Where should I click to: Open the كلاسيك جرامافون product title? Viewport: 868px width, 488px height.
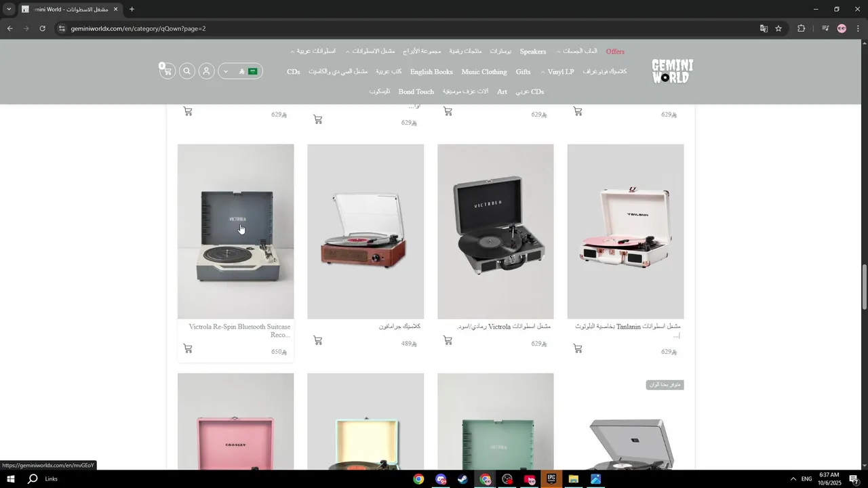point(399,327)
